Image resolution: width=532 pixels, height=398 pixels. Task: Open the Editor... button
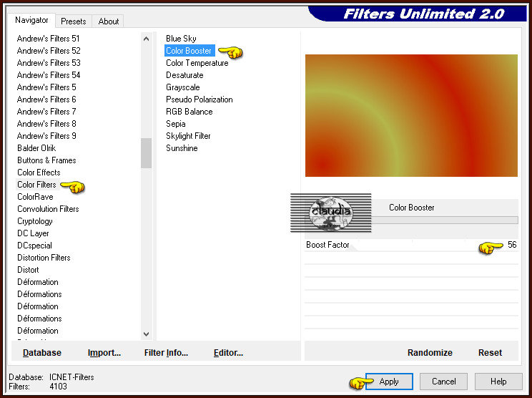(228, 353)
